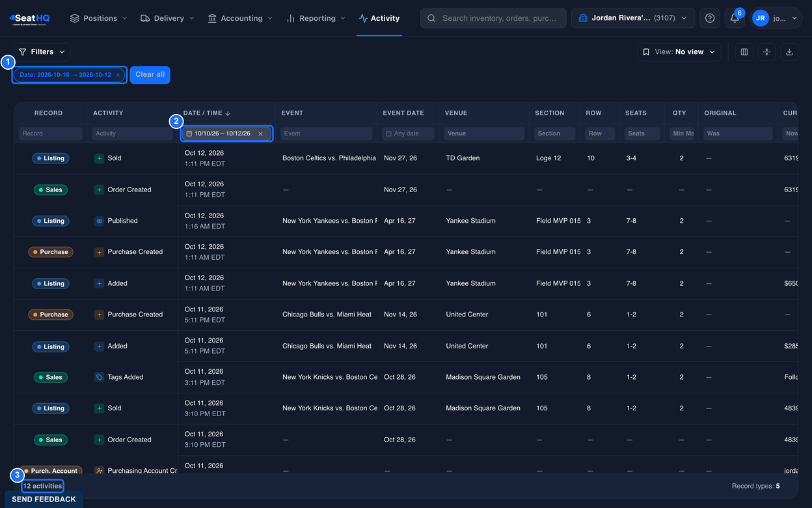Click the download export icon
The image size is (812, 508).
(789, 52)
